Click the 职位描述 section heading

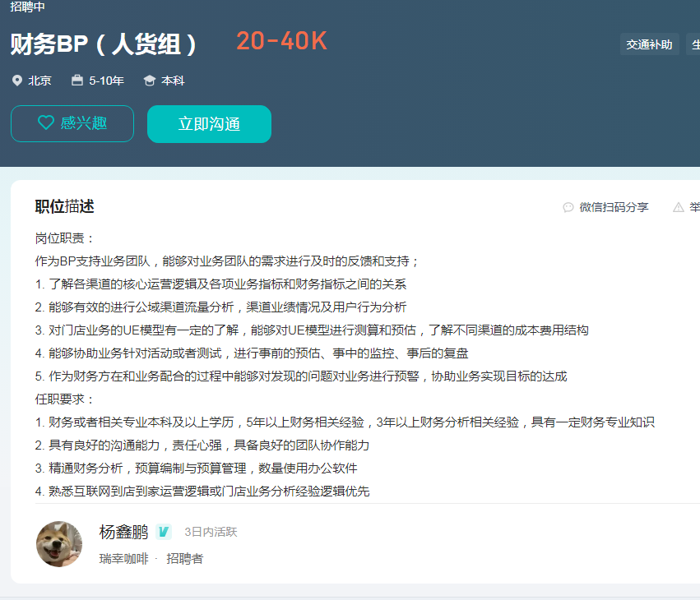[64, 206]
